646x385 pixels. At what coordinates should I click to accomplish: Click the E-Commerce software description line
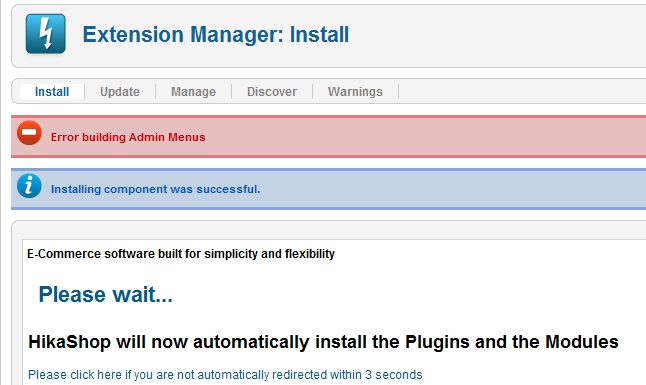click(181, 254)
